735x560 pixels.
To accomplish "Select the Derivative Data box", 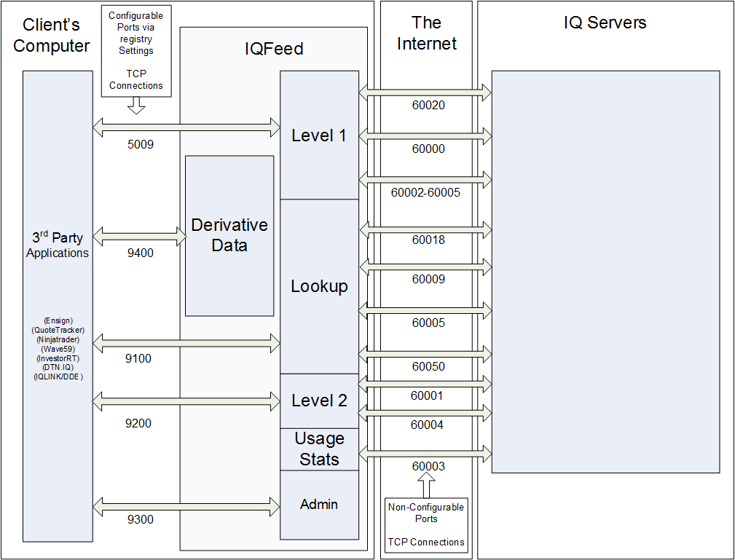I will pyautogui.click(x=229, y=236).
